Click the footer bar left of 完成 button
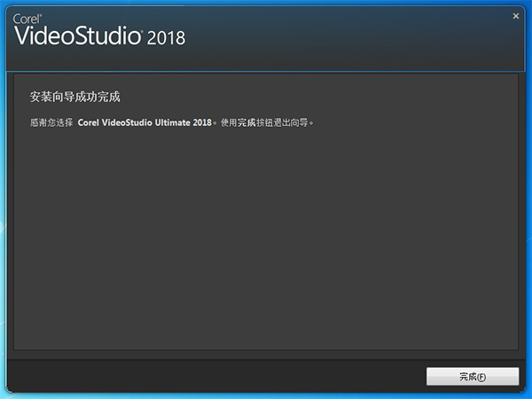This screenshot has height=399, width=532. [213, 376]
